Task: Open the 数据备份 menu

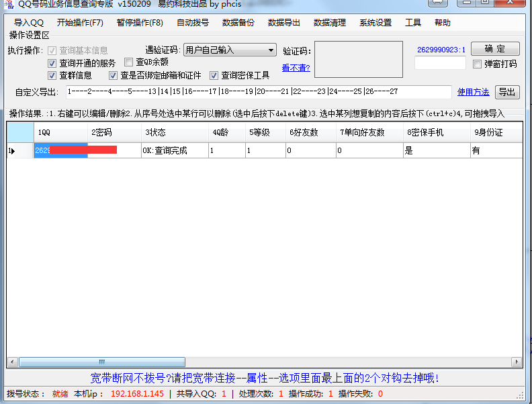Action: coord(238,23)
